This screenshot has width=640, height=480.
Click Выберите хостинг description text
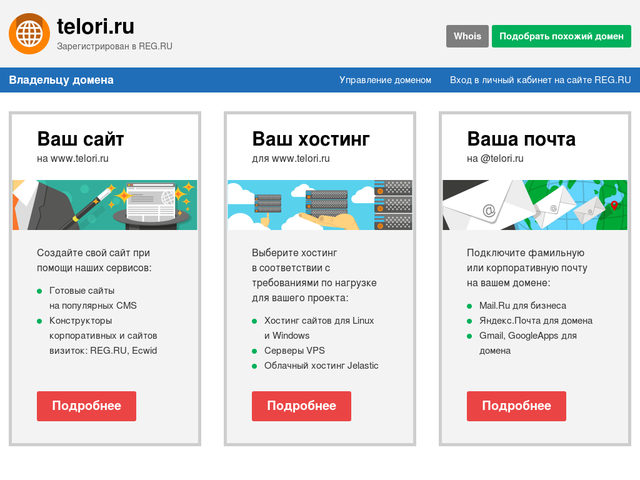click(314, 276)
